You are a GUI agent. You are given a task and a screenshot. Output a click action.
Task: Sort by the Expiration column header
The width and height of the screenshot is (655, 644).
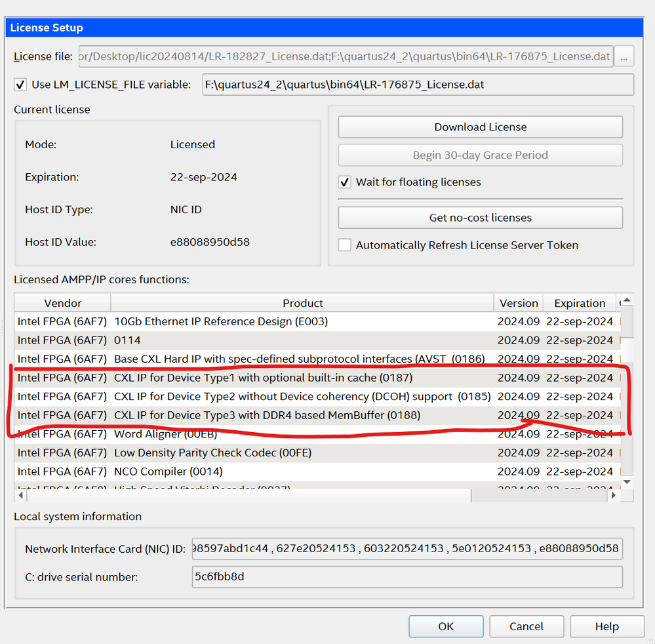(x=580, y=303)
